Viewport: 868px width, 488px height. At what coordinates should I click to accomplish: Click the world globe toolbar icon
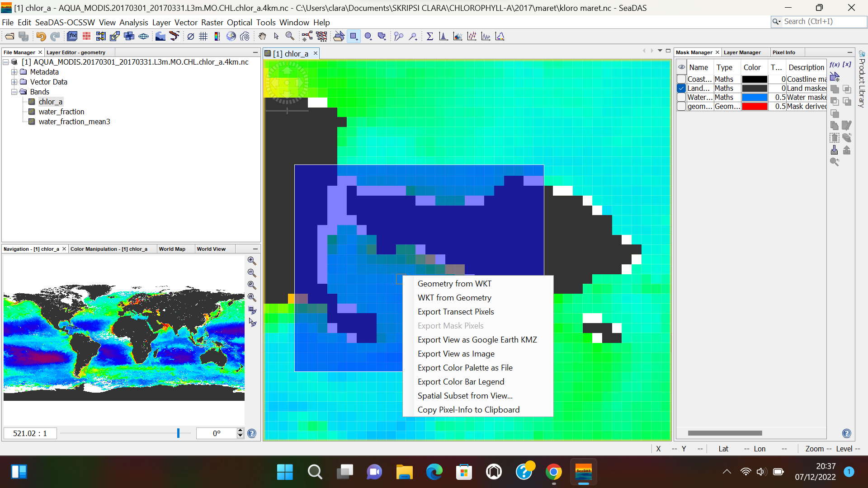tap(231, 37)
